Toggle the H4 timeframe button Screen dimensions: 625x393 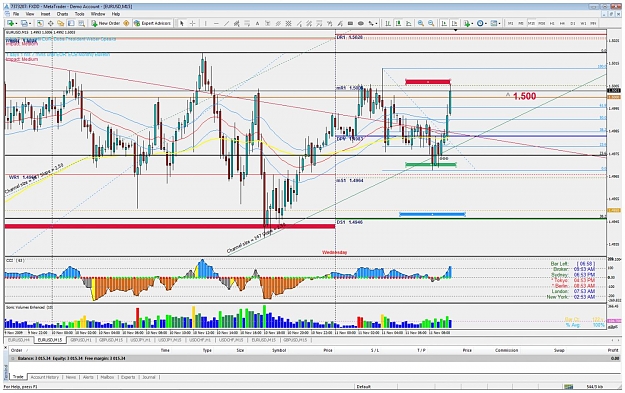coord(562,23)
